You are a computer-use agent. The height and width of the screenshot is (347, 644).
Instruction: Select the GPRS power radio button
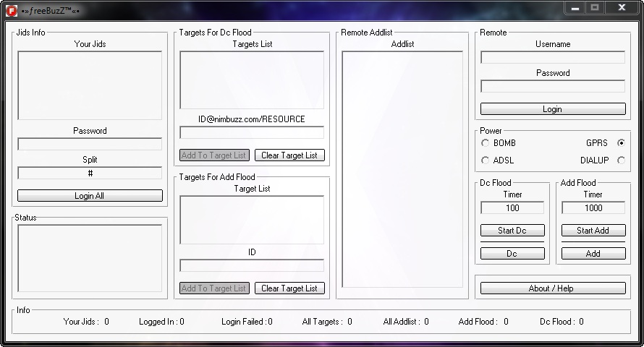click(621, 142)
